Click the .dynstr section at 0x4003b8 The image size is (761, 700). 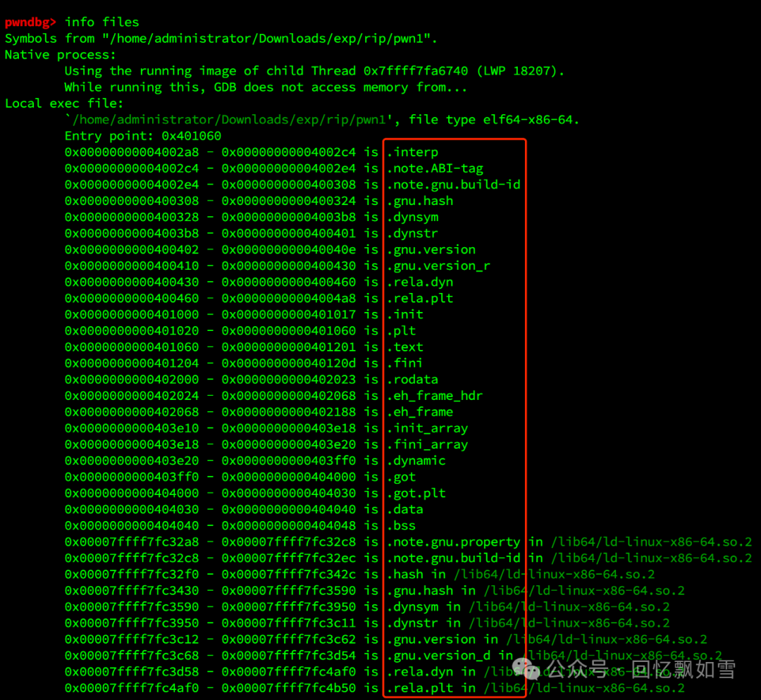tap(412, 233)
